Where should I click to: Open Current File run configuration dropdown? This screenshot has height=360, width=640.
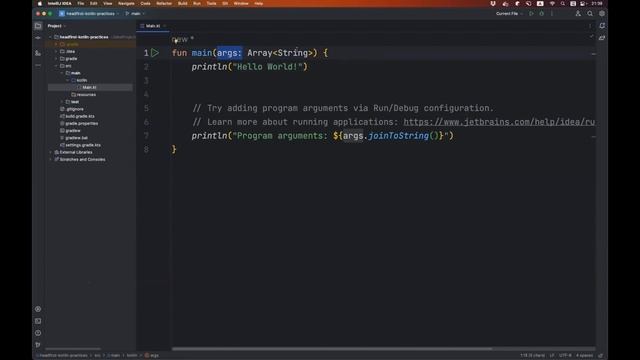[x=509, y=13]
